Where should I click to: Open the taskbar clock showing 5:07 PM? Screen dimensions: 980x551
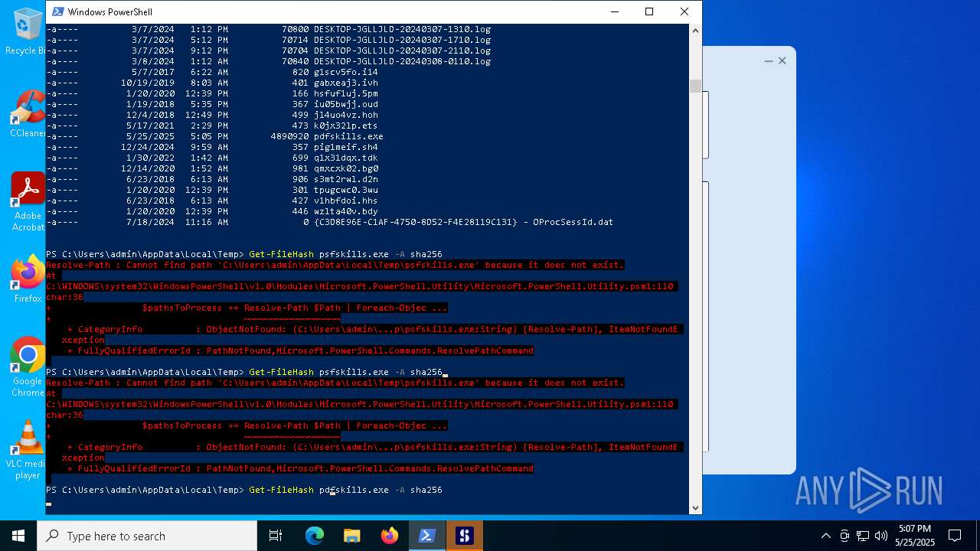pos(914,536)
